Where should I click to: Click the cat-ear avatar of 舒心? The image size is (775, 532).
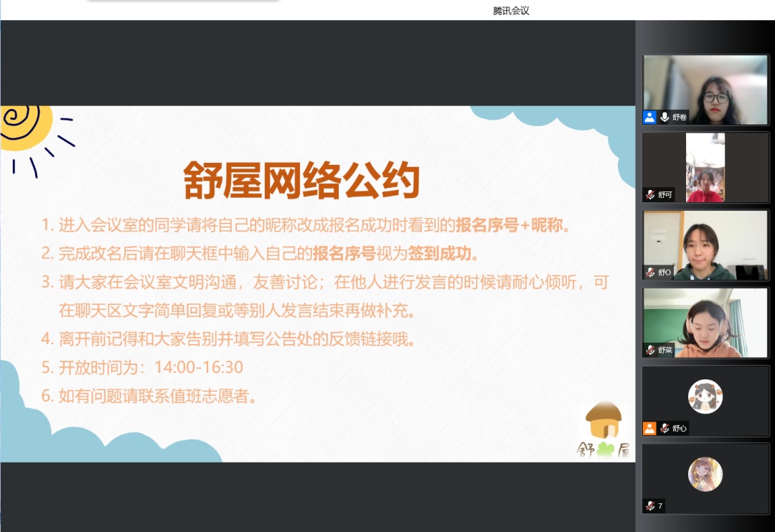[x=705, y=396]
